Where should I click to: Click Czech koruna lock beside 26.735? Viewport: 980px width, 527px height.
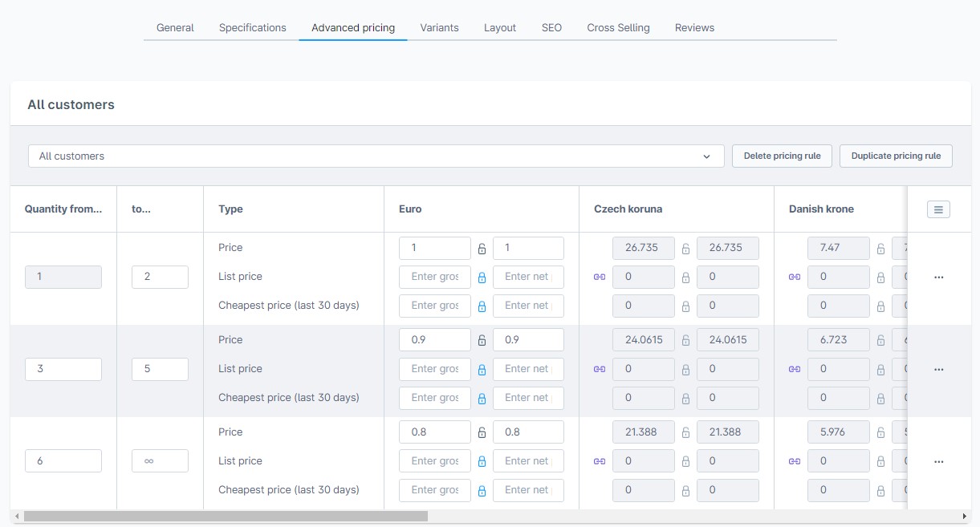pyautogui.click(x=685, y=249)
